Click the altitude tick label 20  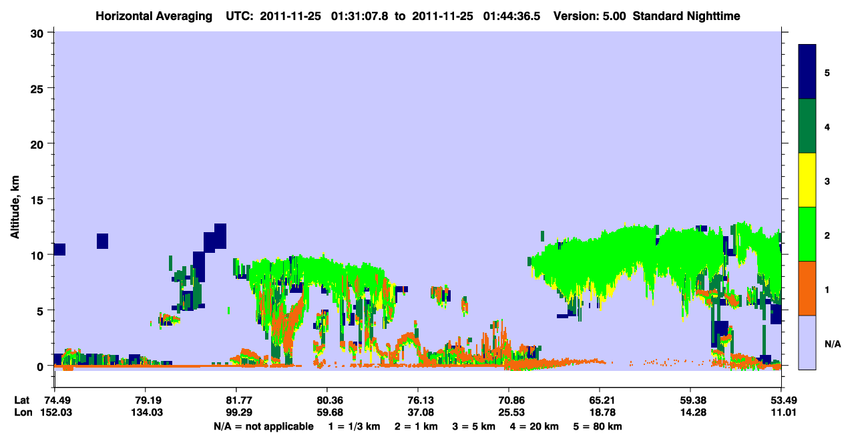pyautogui.click(x=39, y=144)
